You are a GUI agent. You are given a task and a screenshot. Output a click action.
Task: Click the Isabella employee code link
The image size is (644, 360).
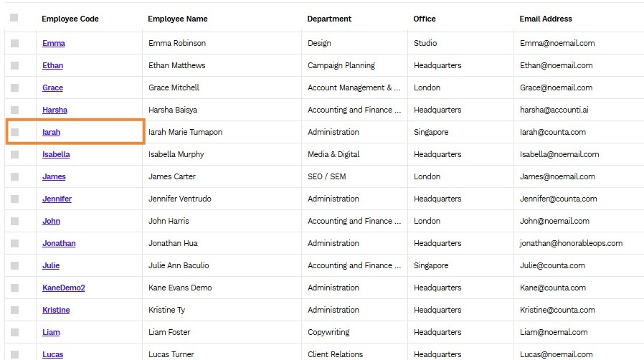coord(56,154)
